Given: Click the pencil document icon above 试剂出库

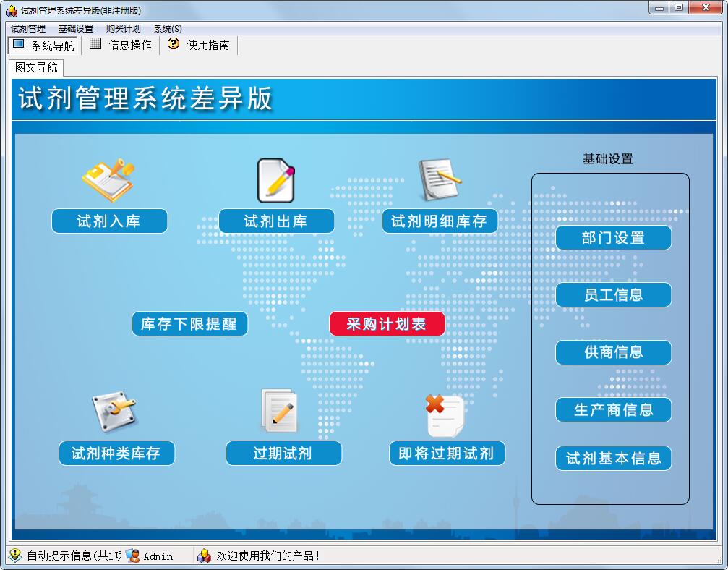Looking at the screenshot, I should coord(276,180).
